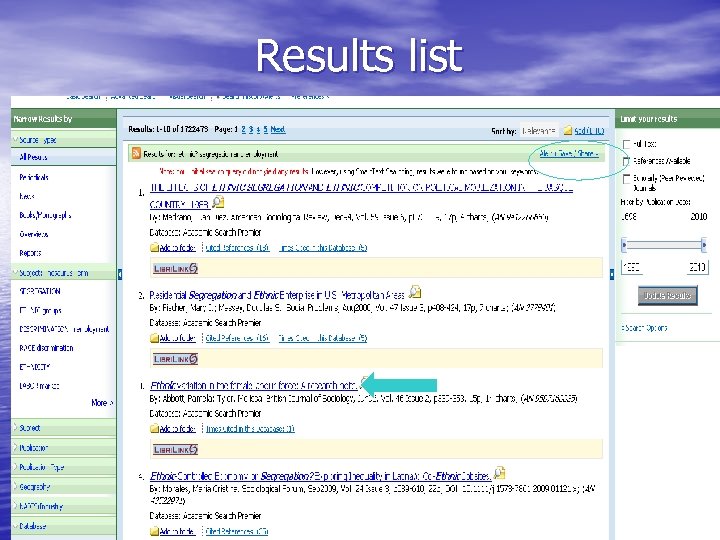
Task: Filter by News source type
Action: [x=27, y=197]
